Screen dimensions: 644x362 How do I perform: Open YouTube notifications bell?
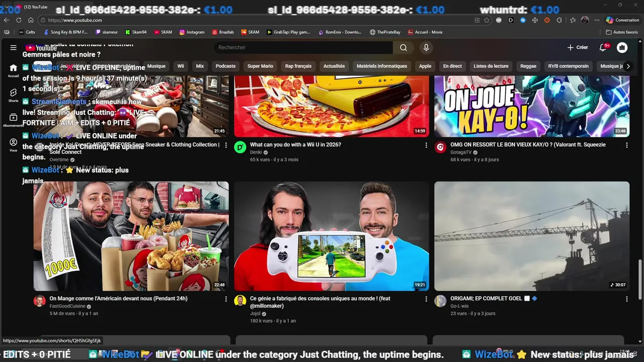pos(603,47)
